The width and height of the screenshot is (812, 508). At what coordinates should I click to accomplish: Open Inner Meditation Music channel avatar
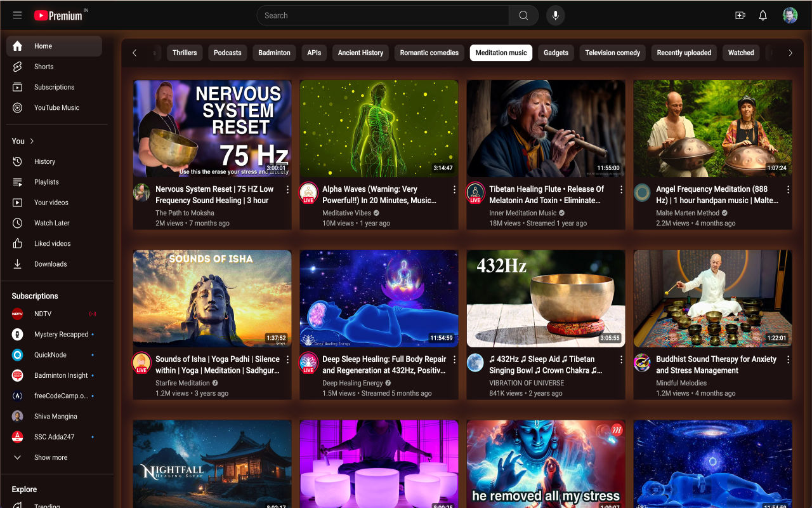tap(476, 192)
